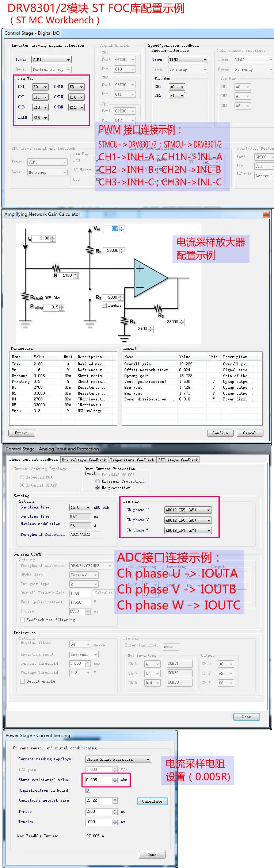Select the Embedded PGA radio button

22,477
